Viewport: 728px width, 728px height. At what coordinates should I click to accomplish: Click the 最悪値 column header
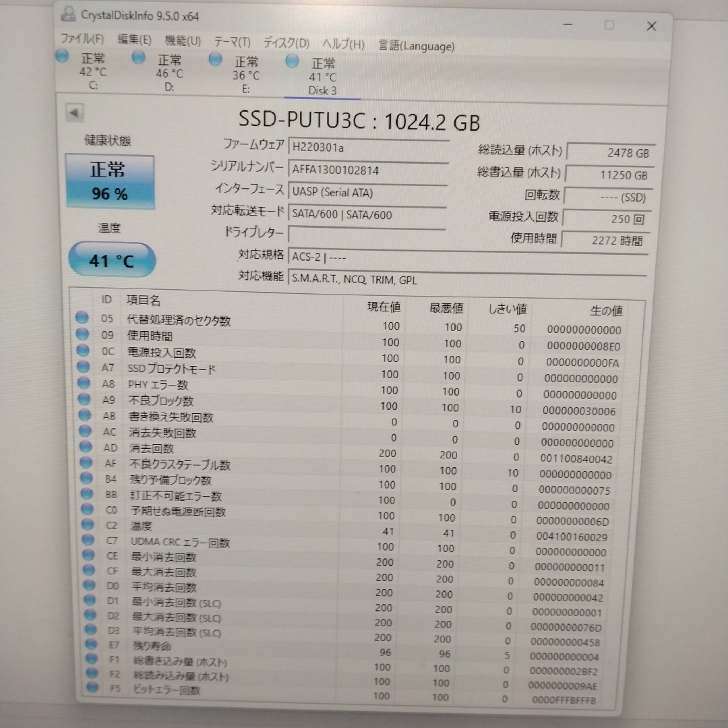click(x=446, y=308)
